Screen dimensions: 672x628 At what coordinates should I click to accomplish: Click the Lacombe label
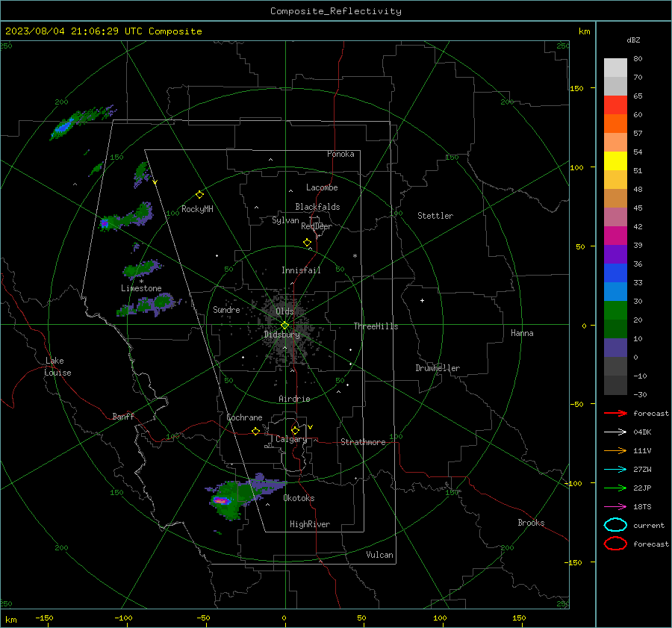(x=322, y=187)
